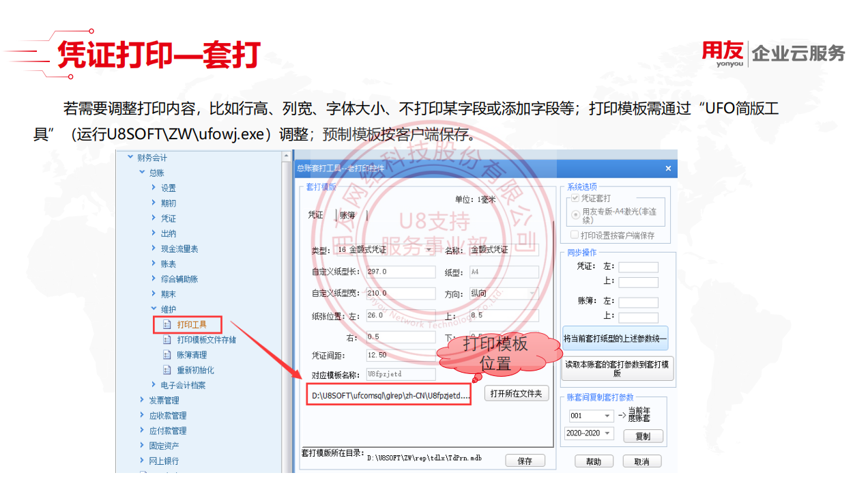Expand the 应付款管理 tree node
The height and width of the screenshot is (488, 868).
pos(142,431)
